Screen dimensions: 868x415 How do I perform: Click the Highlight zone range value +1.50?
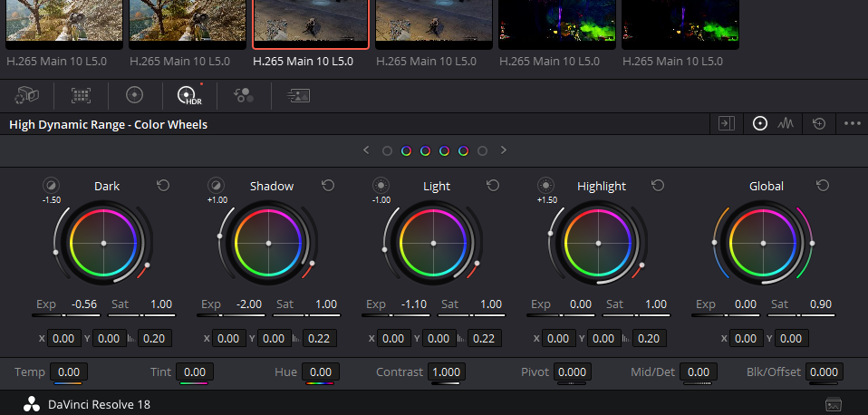click(547, 199)
